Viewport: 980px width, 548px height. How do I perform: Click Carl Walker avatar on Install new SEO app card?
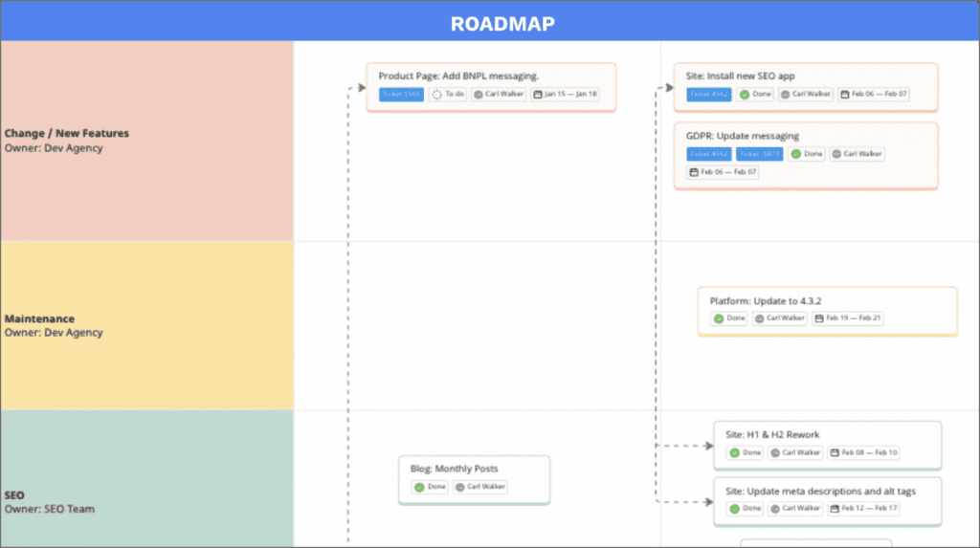pyautogui.click(x=786, y=95)
